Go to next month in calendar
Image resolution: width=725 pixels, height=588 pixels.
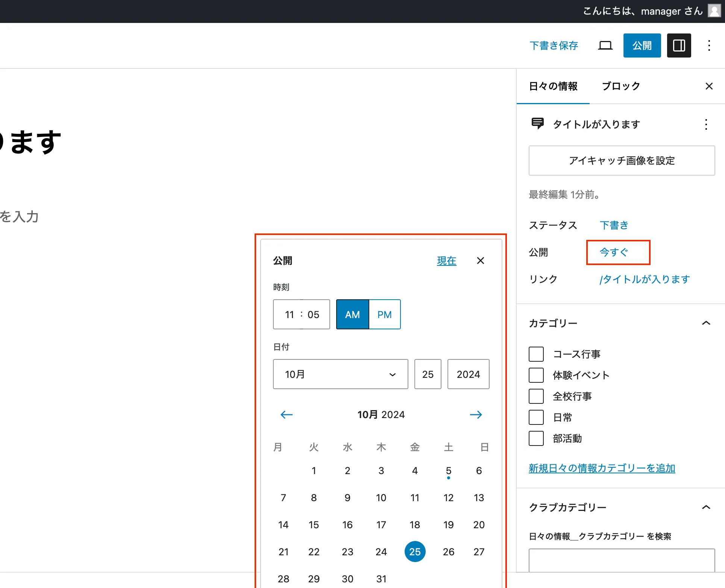pos(476,415)
